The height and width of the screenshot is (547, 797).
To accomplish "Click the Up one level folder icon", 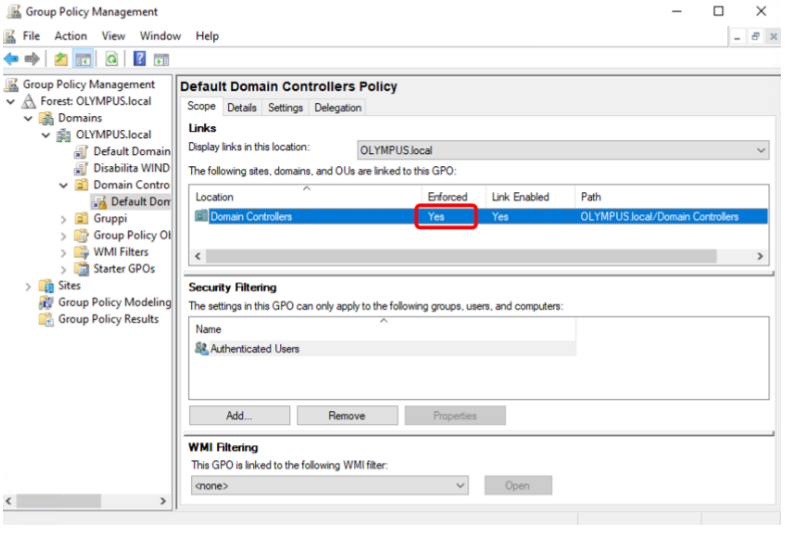I will (61, 59).
